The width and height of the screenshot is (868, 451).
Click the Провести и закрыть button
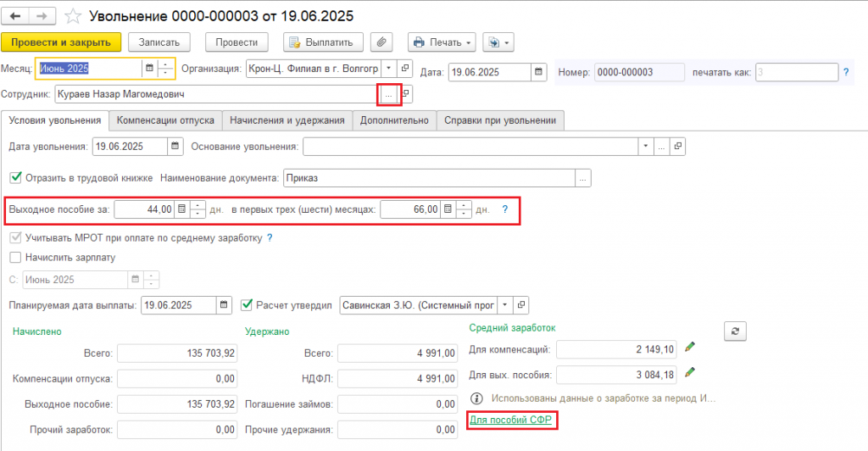point(61,42)
